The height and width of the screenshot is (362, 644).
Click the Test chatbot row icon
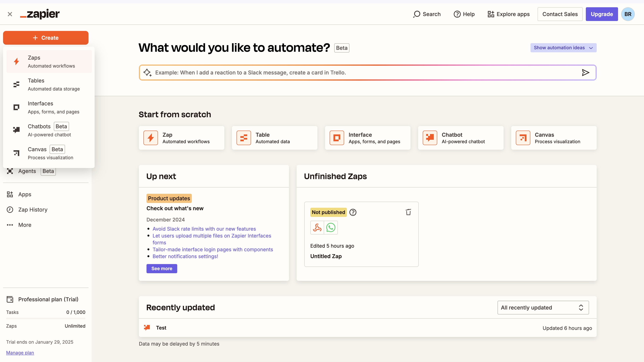(147, 328)
